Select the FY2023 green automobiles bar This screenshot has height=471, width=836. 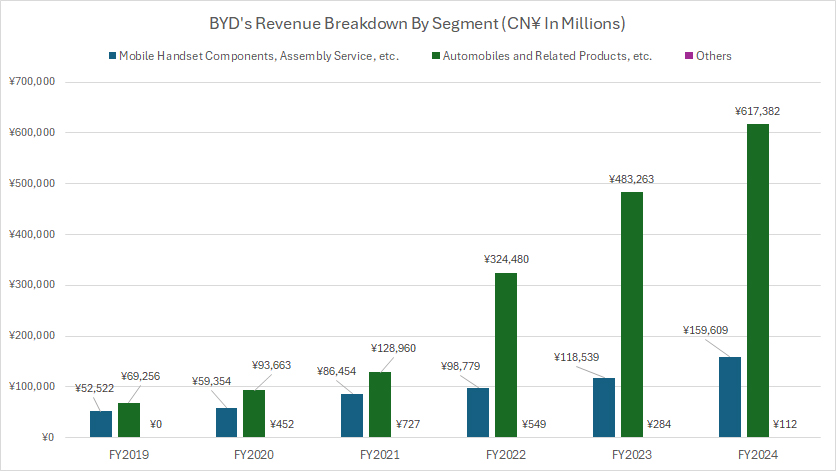[x=632, y=315]
